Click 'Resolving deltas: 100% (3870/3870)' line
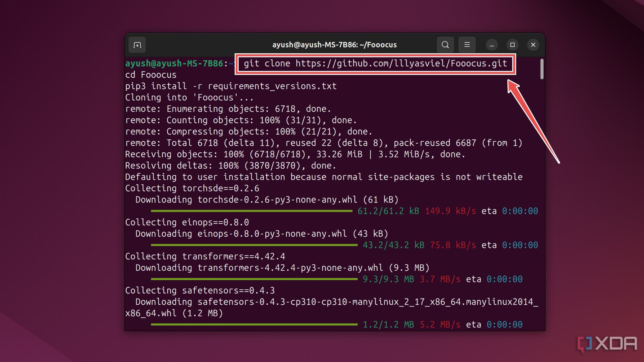The image size is (644, 362). pyautogui.click(x=231, y=165)
